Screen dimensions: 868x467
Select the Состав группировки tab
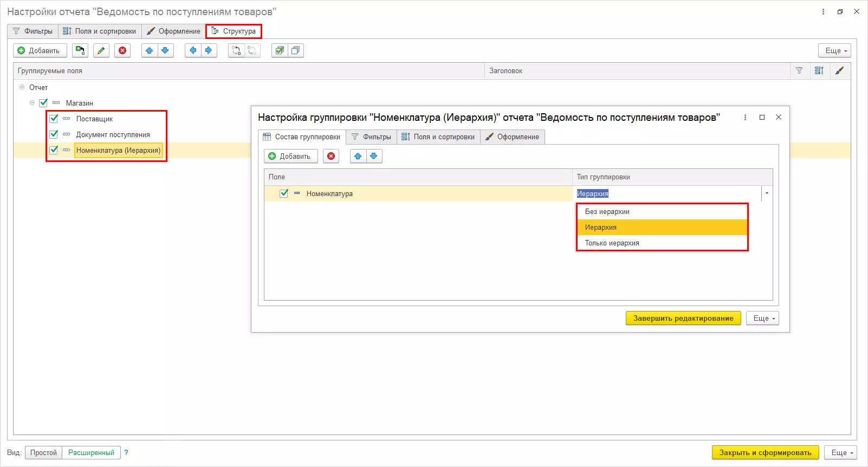click(302, 137)
